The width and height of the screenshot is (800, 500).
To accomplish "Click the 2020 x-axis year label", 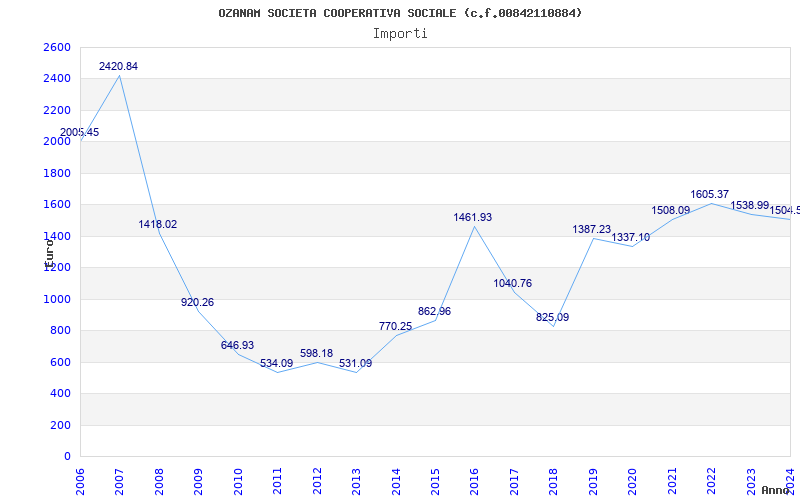I will click(633, 482).
